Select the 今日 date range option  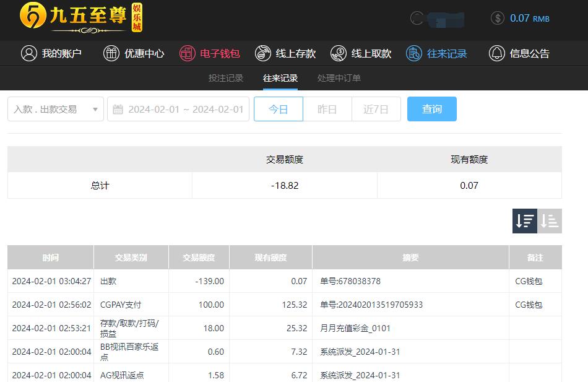[x=279, y=109]
